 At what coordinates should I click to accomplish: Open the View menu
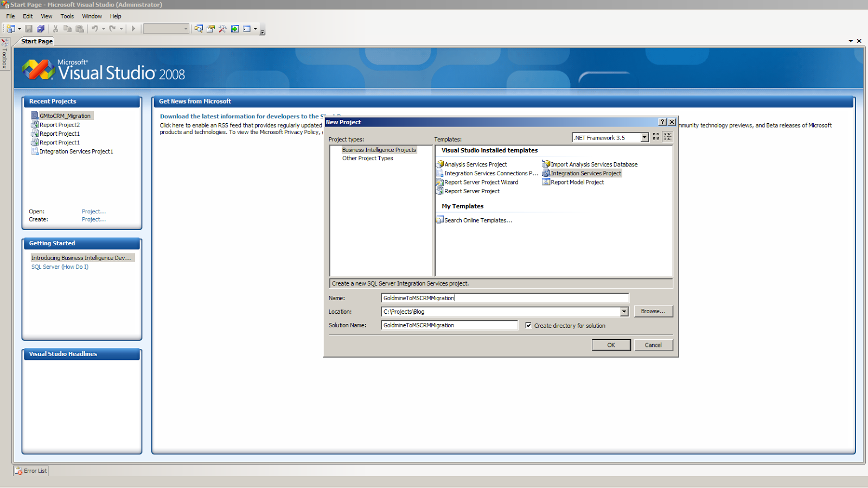pos(47,16)
